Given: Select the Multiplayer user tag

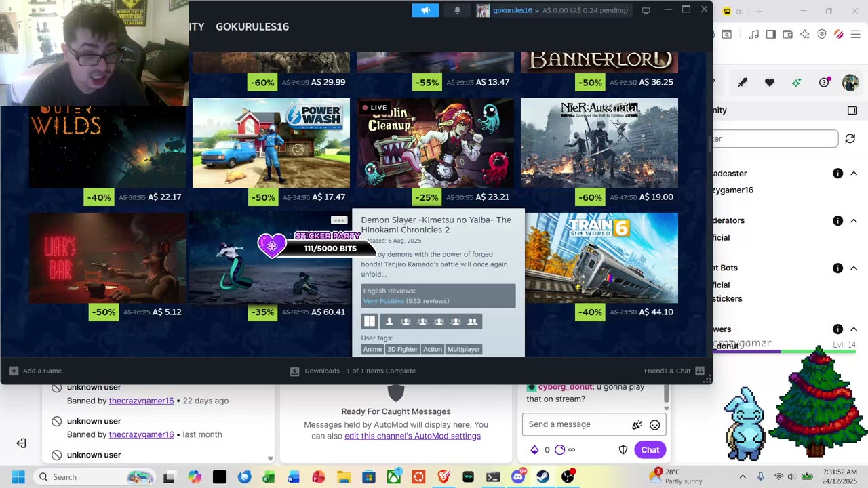Looking at the screenshot, I should (x=464, y=349).
